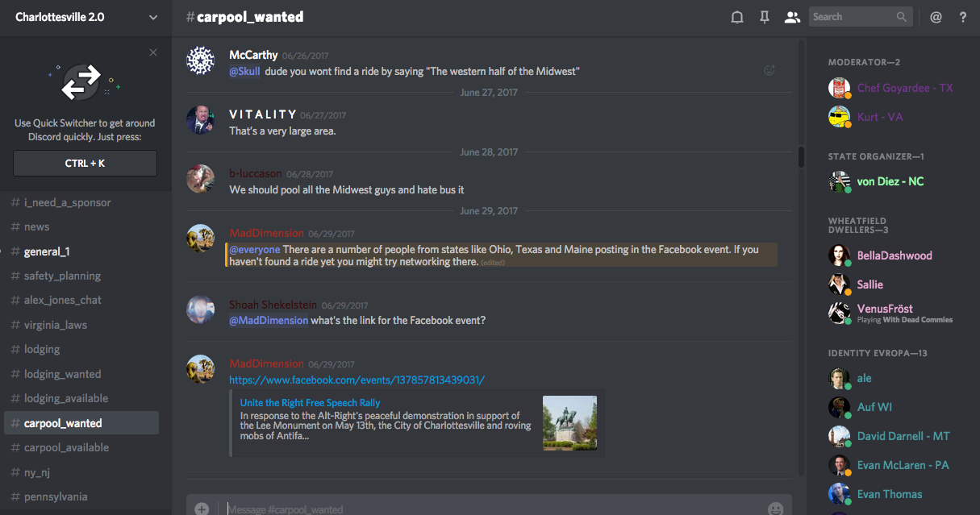Image resolution: width=980 pixels, height=515 pixels.
Task: Open notification settings bell icon
Action: click(736, 17)
